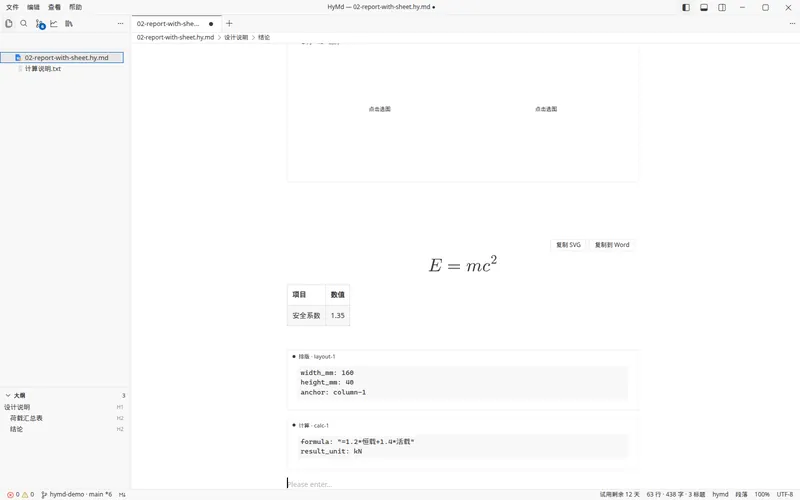Open the search magnifier in sidebar
This screenshot has height=500, width=800.
click(x=23, y=23)
